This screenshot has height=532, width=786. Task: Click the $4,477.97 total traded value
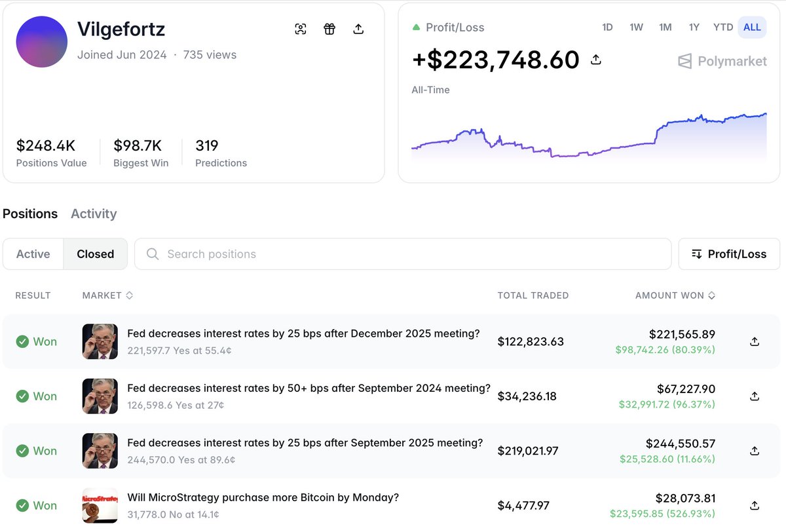pyautogui.click(x=523, y=506)
